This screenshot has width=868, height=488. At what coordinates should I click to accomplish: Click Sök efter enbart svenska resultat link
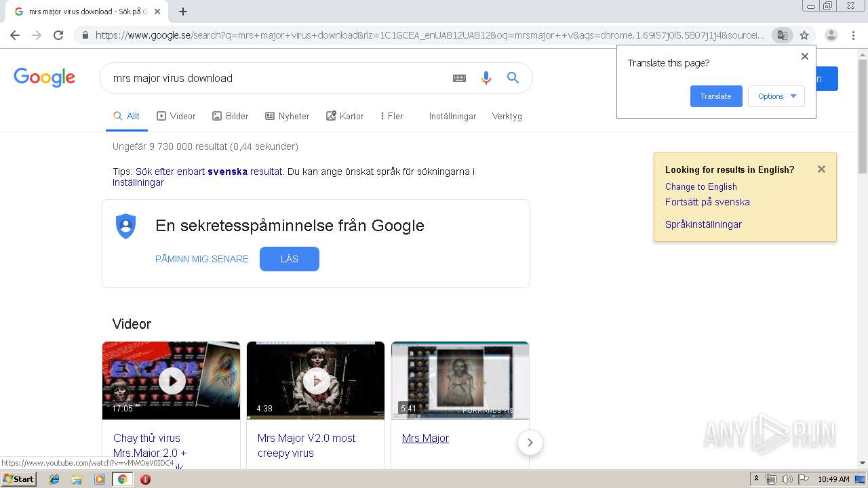pos(209,171)
